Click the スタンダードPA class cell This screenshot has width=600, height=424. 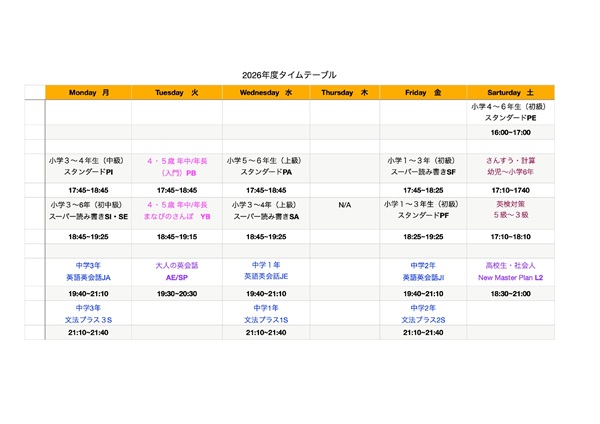pos(266,167)
